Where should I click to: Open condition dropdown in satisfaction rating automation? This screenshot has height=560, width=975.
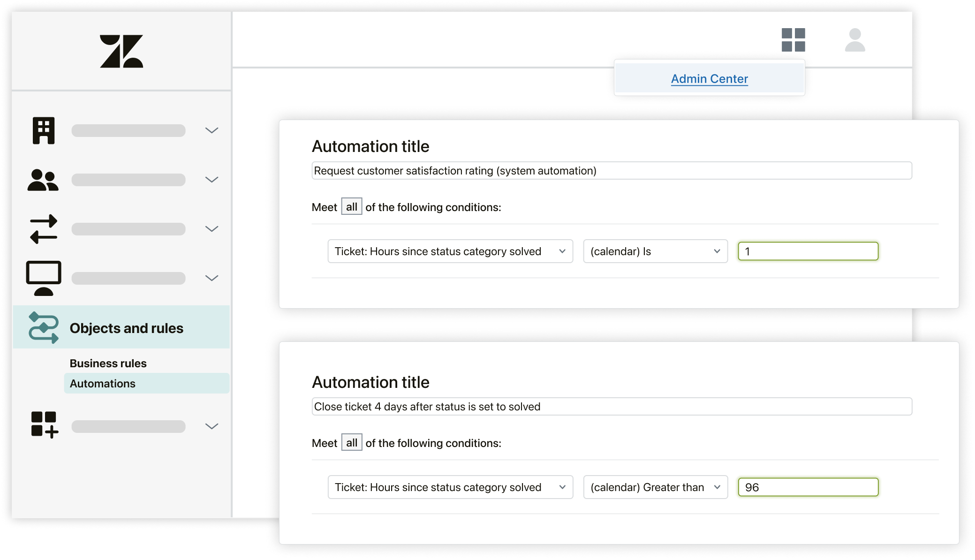450,251
